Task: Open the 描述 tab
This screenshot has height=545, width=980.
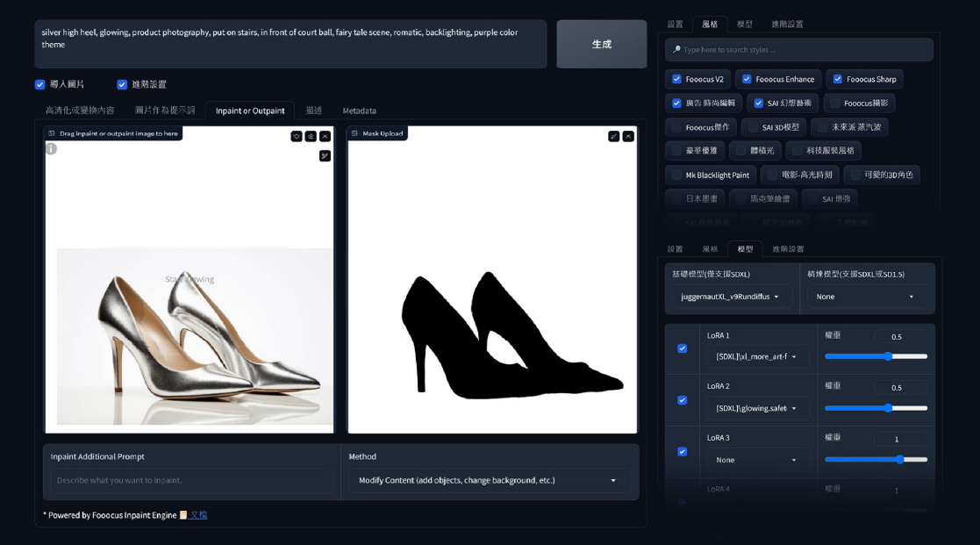Action: point(314,111)
